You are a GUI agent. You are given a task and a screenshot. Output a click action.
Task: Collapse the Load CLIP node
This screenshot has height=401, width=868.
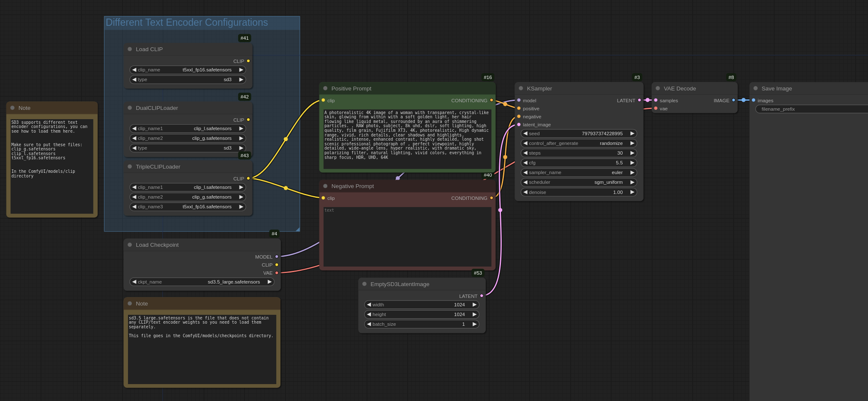[130, 49]
